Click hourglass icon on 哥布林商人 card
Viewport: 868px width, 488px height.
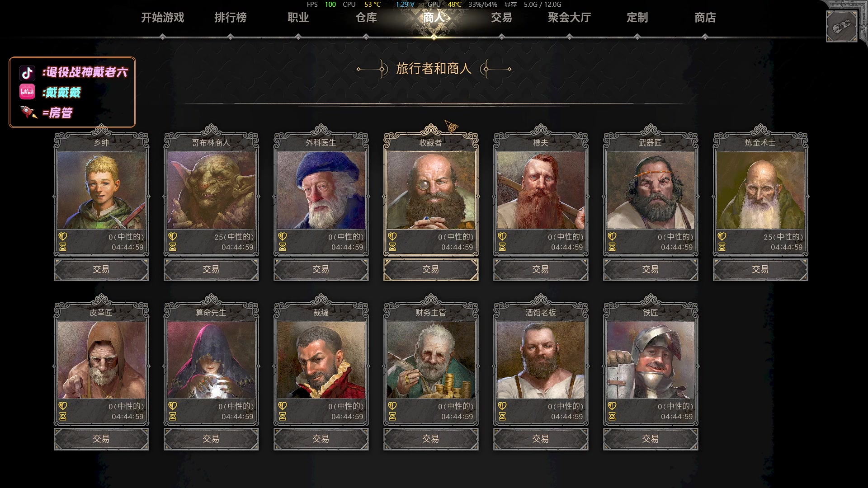tap(173, 247)
